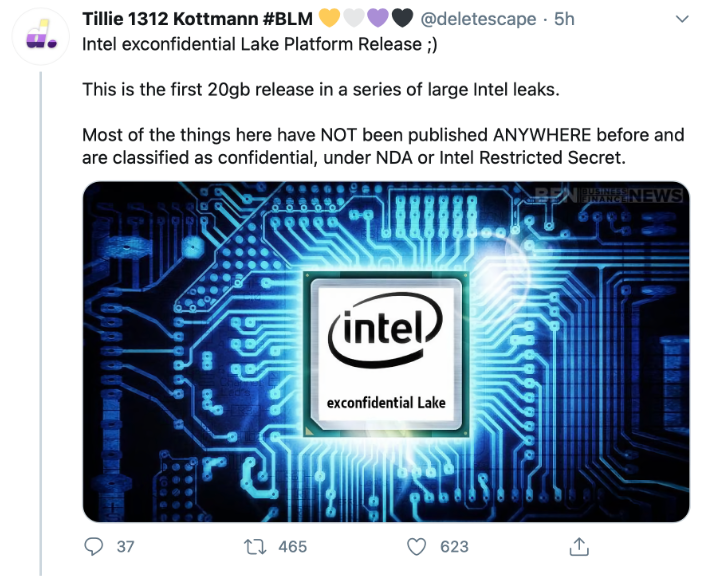Image resolution: width=708 pixels, height=576 pixels.
Task: Like the tweet with heart icon
Action: click(416, 547)
